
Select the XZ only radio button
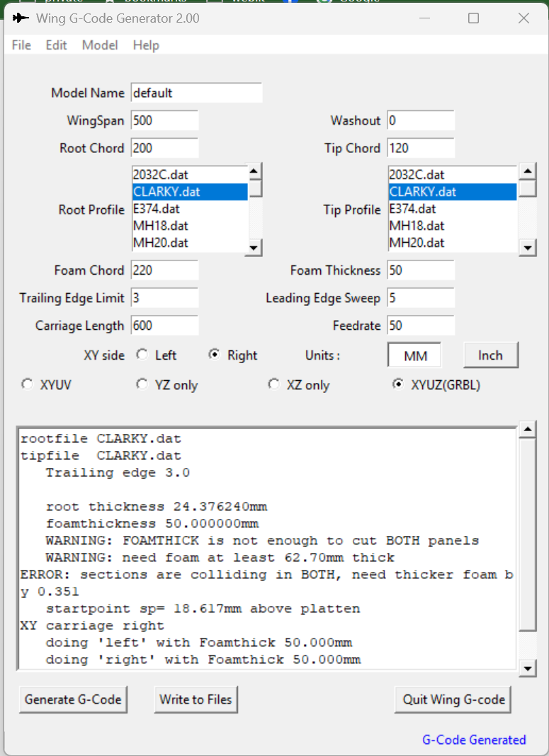click(x=274, y=384)
